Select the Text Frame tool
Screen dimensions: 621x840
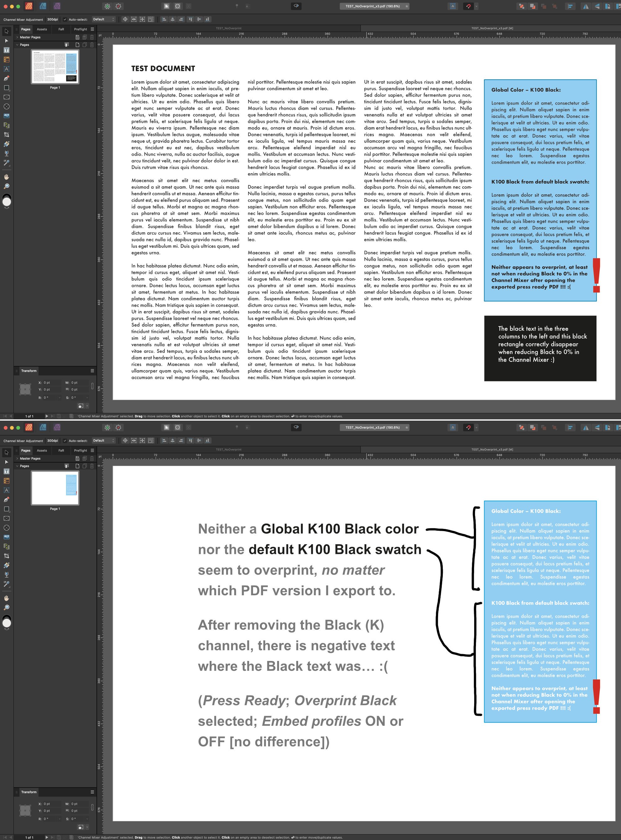[x=6, y=50]
